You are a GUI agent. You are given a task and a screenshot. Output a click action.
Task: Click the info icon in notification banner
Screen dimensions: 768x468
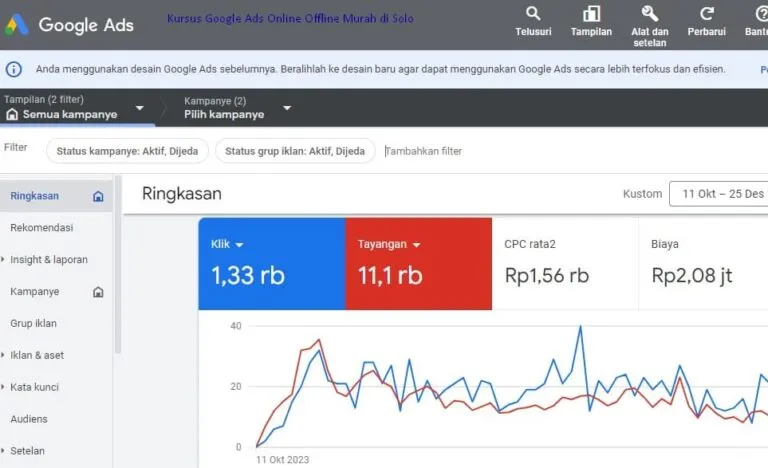(14, 69)
